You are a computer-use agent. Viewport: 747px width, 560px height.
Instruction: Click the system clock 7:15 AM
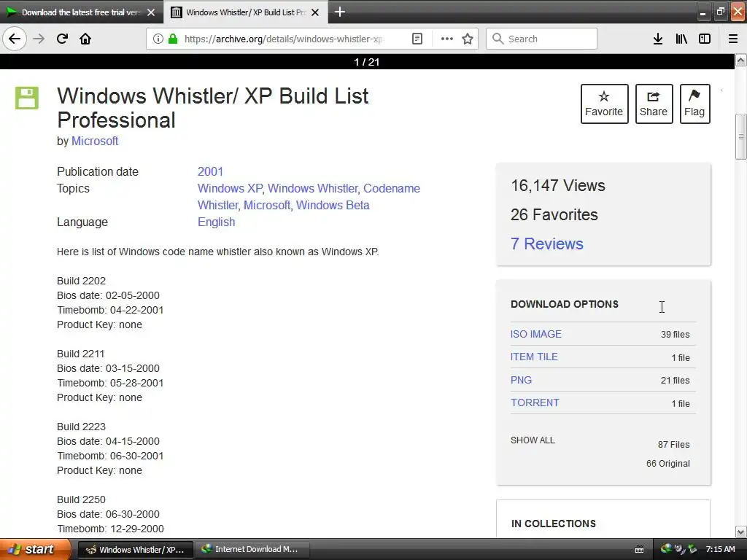(720, 549)
